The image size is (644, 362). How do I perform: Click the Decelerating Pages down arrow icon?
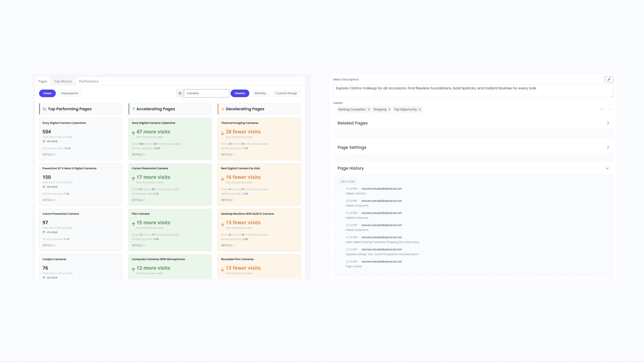pyautogui.click(x=223, y=109)
